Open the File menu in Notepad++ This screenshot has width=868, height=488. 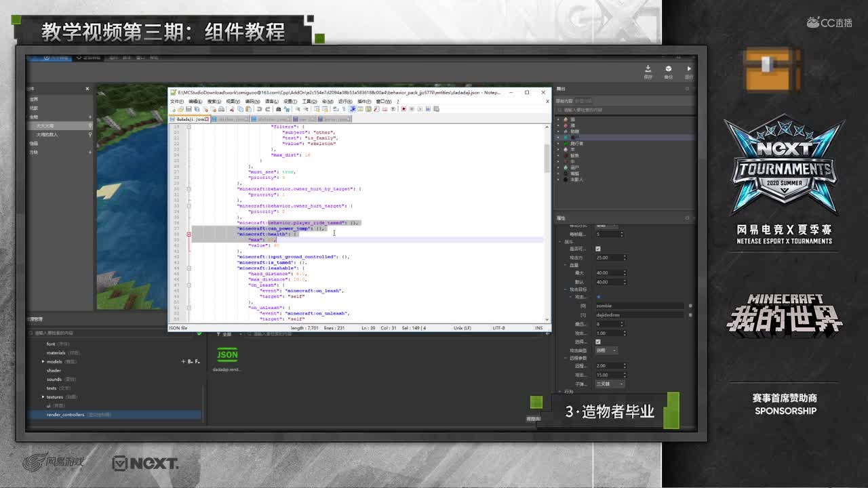[176, 101]
